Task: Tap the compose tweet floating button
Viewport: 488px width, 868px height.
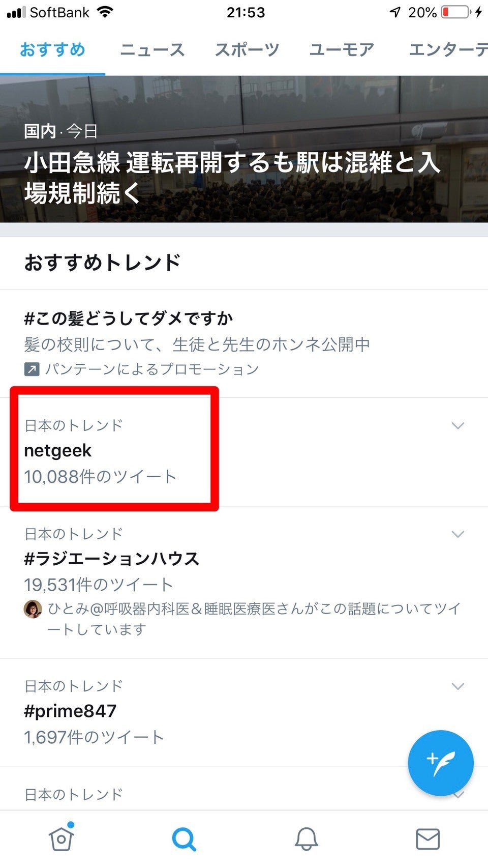Action: click(440, 763)
